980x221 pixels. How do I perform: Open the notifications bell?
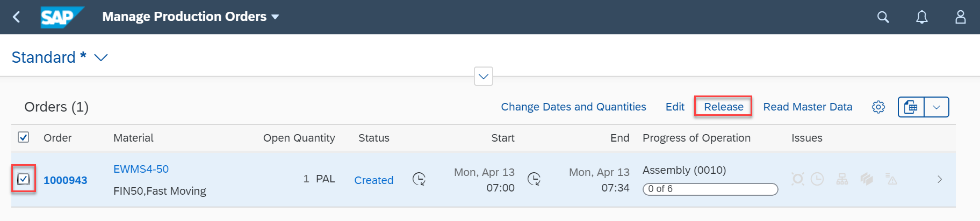[921, 17]
